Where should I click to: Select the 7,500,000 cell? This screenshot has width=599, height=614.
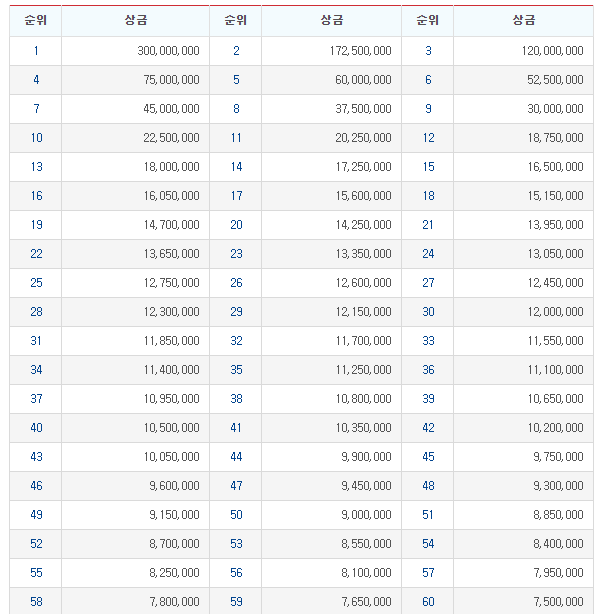click(x=558, y=601)
